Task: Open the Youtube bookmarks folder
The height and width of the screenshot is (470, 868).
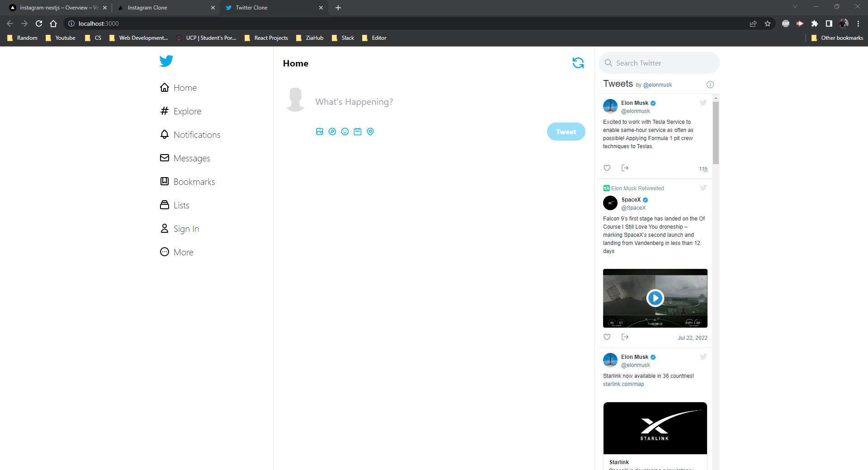Action: (61, 38)
